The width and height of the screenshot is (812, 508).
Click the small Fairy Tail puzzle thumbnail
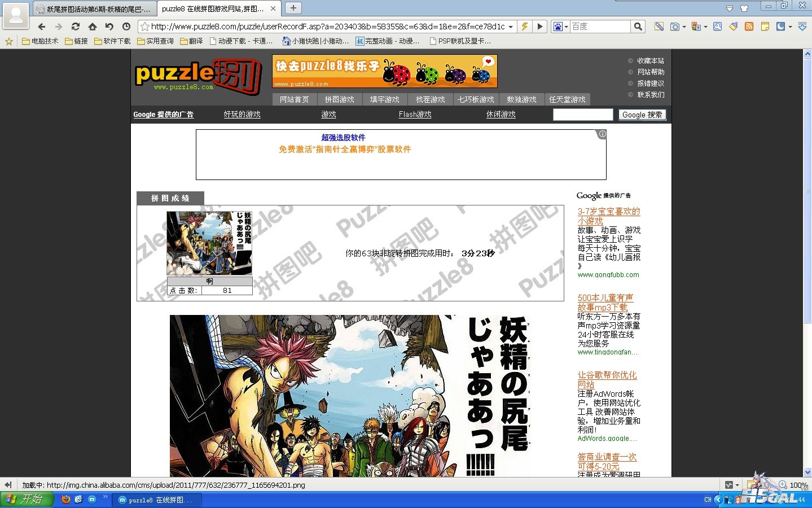tap(209, 243)
